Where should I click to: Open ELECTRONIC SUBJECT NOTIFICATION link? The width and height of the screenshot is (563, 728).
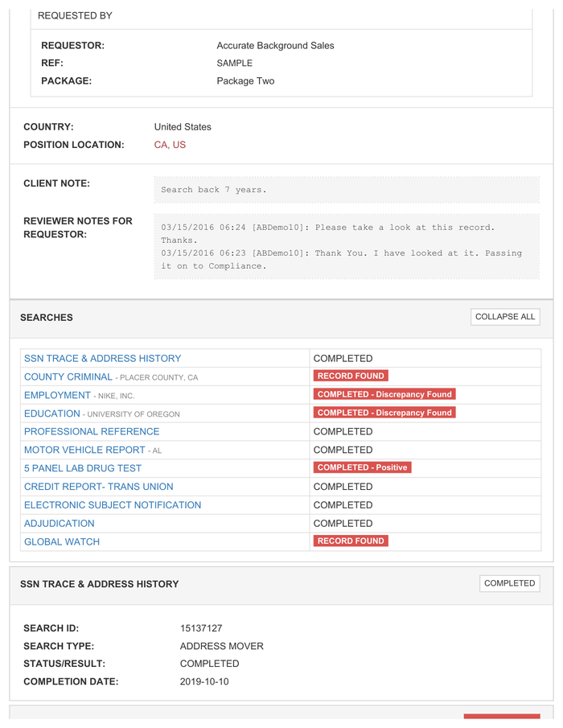tap(113, 504)
